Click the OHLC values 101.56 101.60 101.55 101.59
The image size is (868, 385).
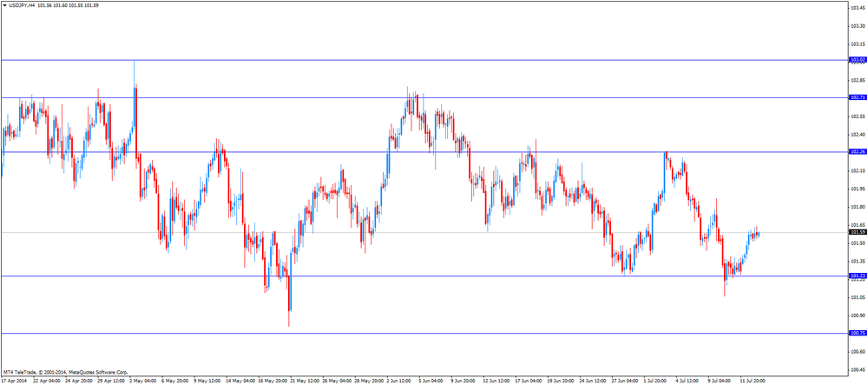click(68, 5)
